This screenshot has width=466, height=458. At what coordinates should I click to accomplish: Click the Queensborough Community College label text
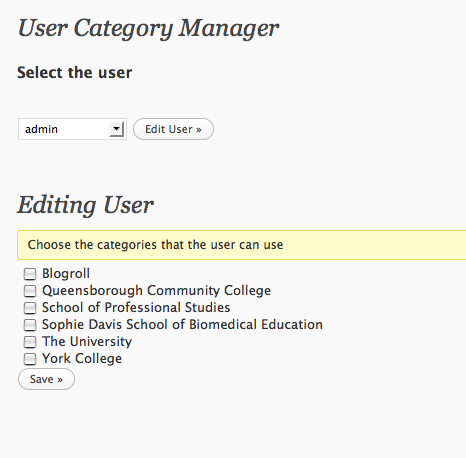click(x=156, y=291)
